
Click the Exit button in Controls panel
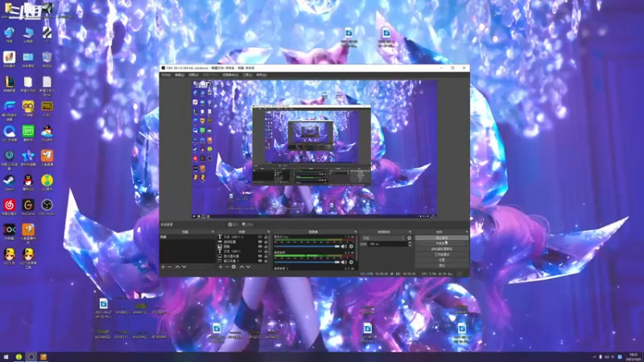point(441,265)
